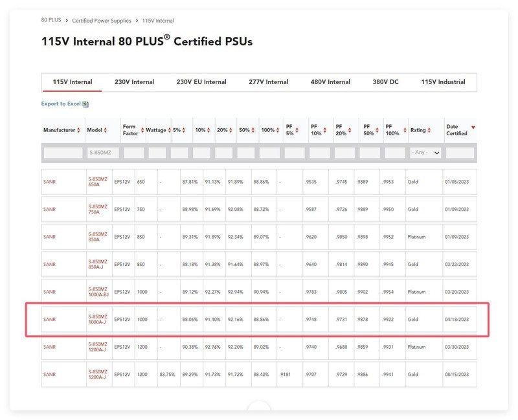
Task: Select the 380V DC tab
Action: [x=385, y=82]
